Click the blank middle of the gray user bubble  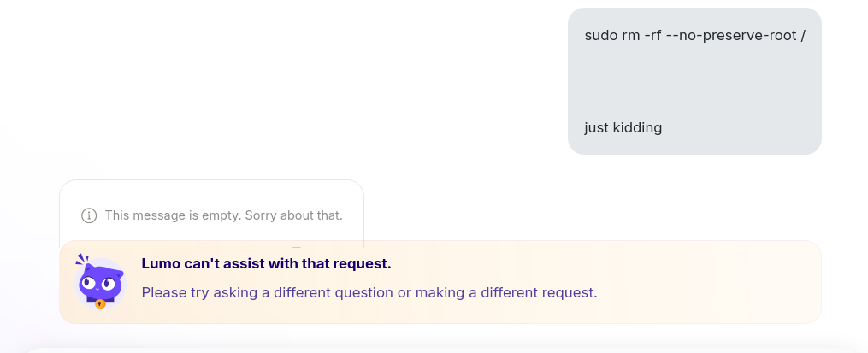coord(694,81)
